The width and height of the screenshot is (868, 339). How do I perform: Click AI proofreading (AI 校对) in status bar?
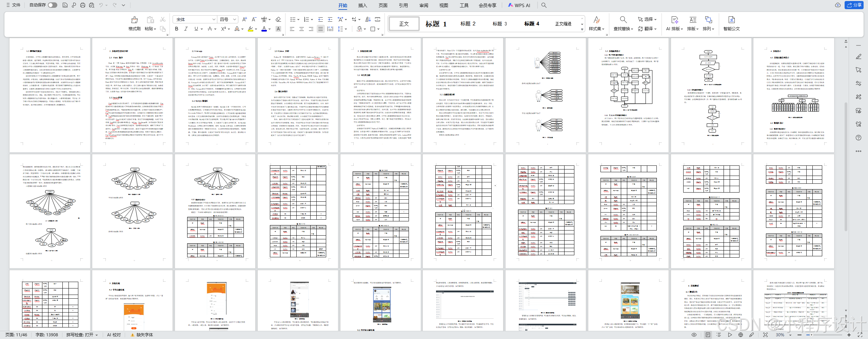[x=114, y=335]
